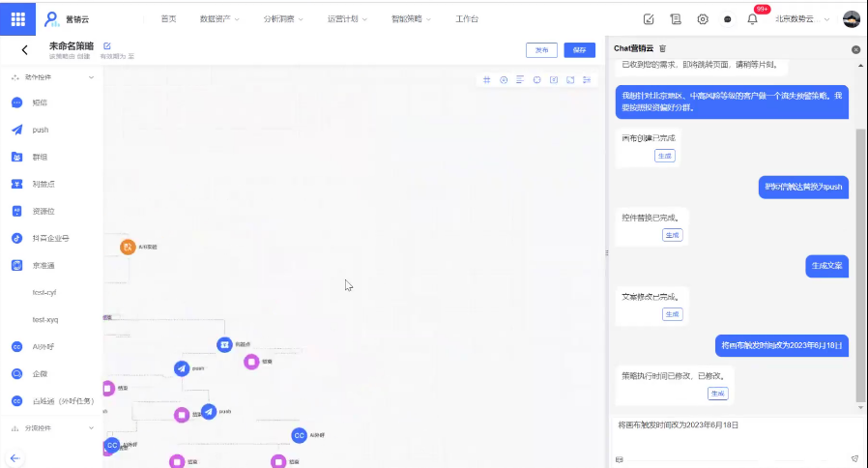
Task: Collapse sidebar with bottom-left arrow button
Action: (14, 458)
